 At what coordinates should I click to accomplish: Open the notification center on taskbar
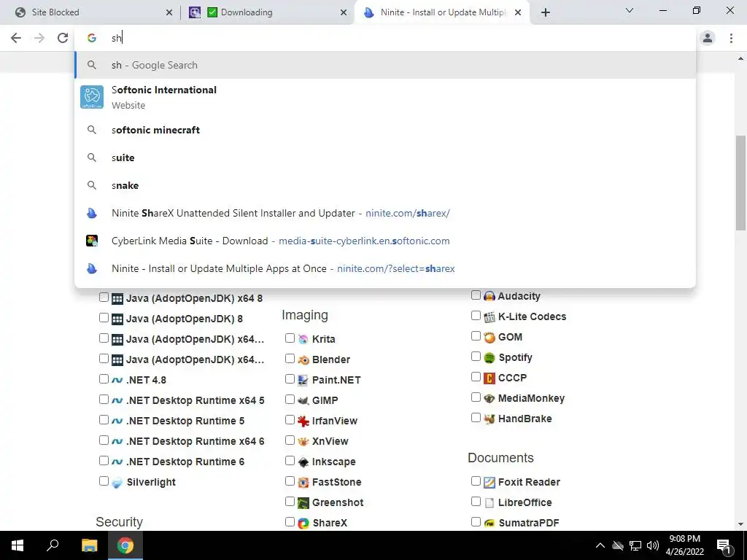[724, 545]
